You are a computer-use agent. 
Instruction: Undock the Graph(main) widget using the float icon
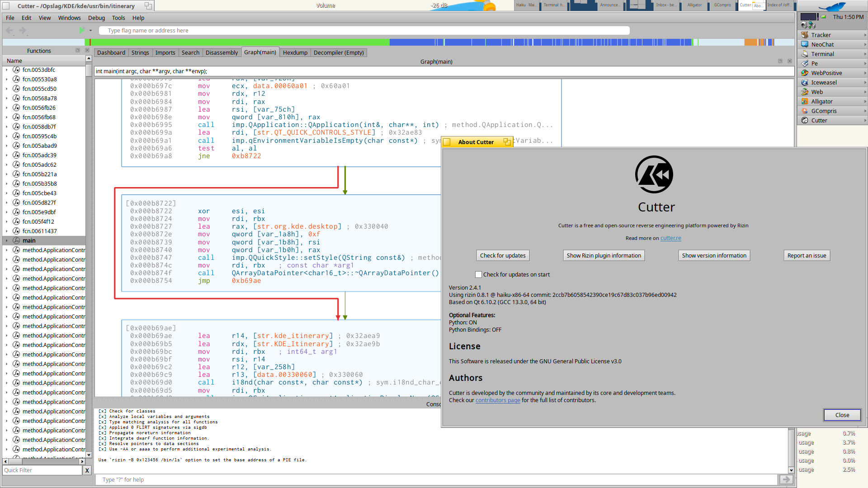(780, 61)
